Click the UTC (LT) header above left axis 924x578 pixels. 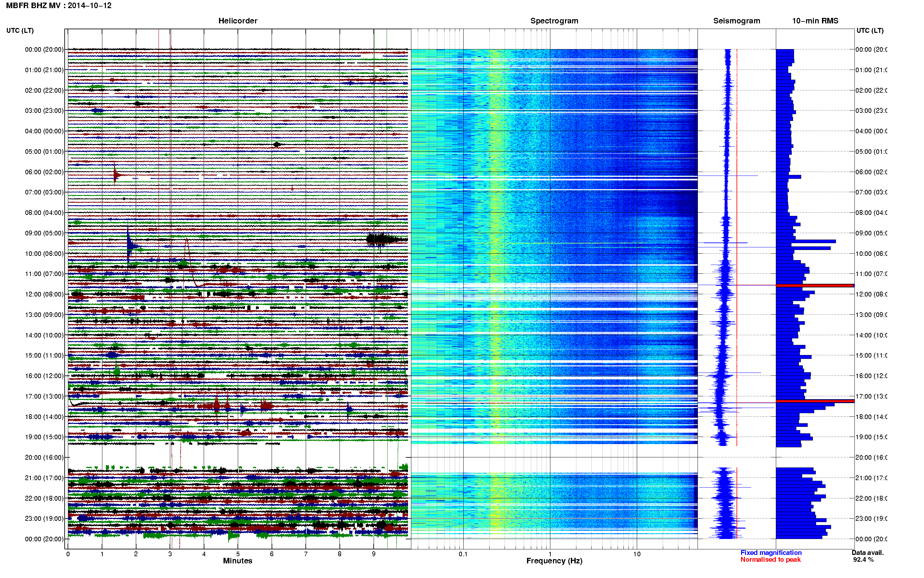[20, 30]
